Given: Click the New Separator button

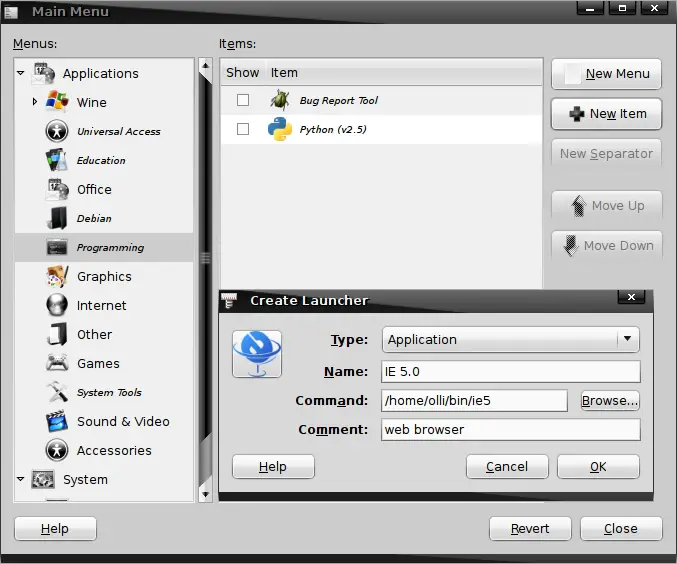Looking at the screenshot, I should click(x=606, y=154).
